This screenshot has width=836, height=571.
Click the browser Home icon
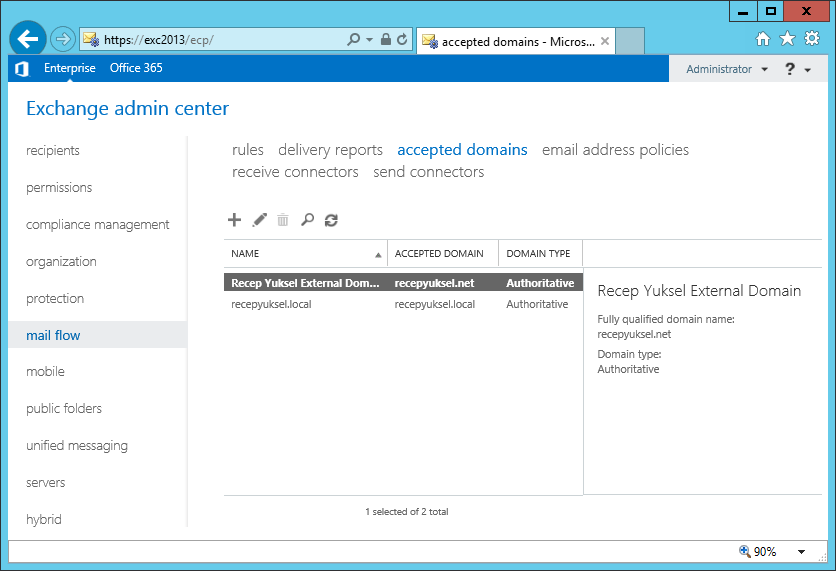(763, 39)
